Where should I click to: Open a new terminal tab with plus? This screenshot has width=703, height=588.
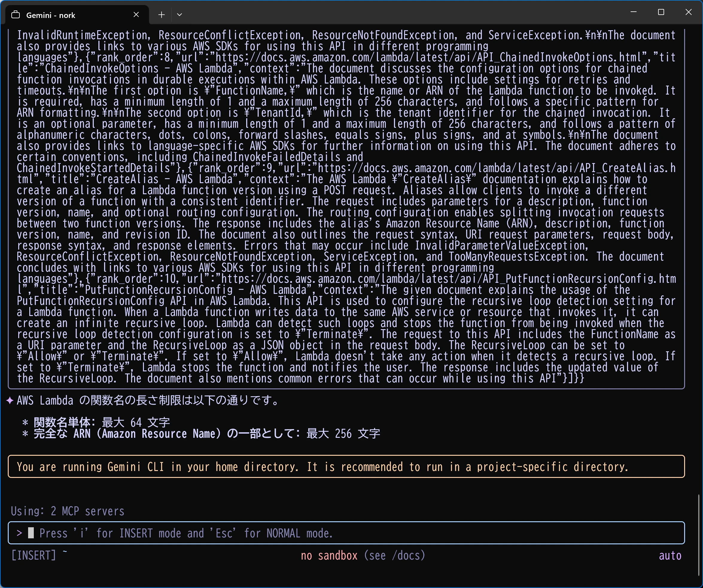[x=161, y=15]
